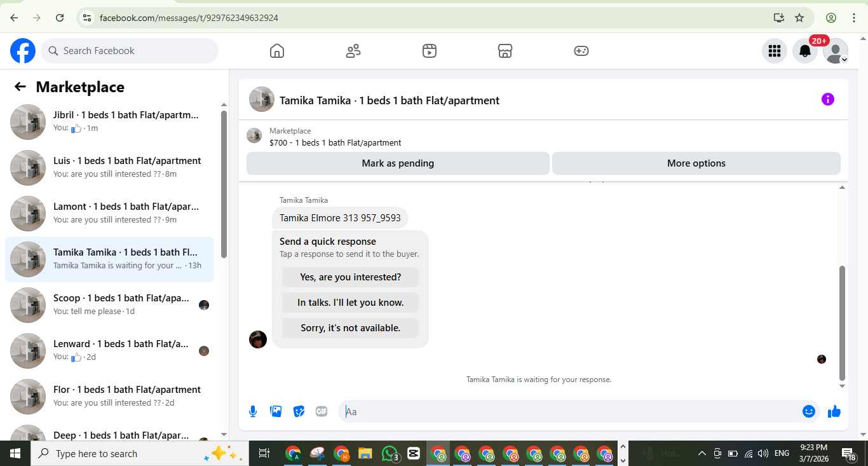The width and height of the screenshot is (868, 466).
Task: Open Task View on the taskbar
Action: tap(264, 453)
